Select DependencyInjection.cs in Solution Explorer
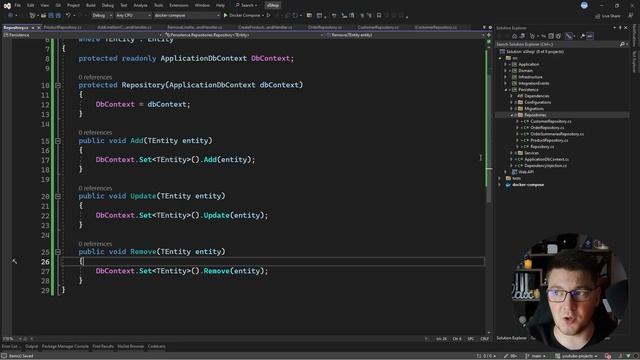Screen dimensions: 640x360 (545, 166)
